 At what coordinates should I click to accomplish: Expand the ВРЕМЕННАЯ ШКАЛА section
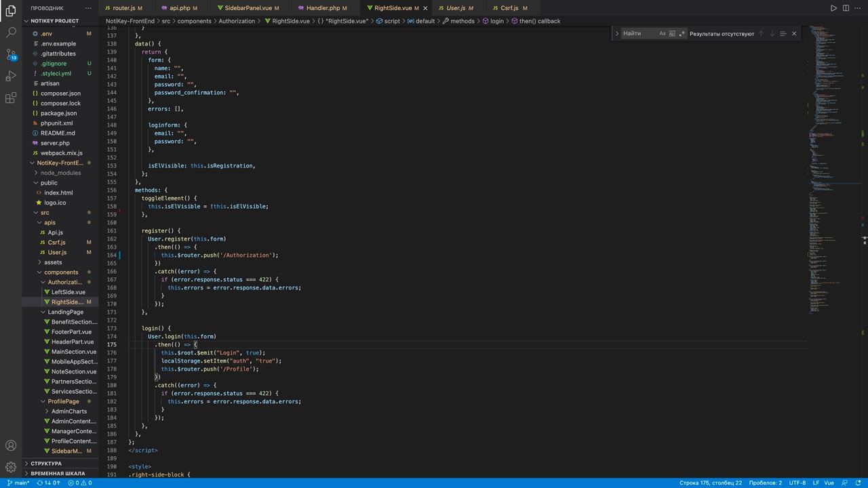(57, 473)
